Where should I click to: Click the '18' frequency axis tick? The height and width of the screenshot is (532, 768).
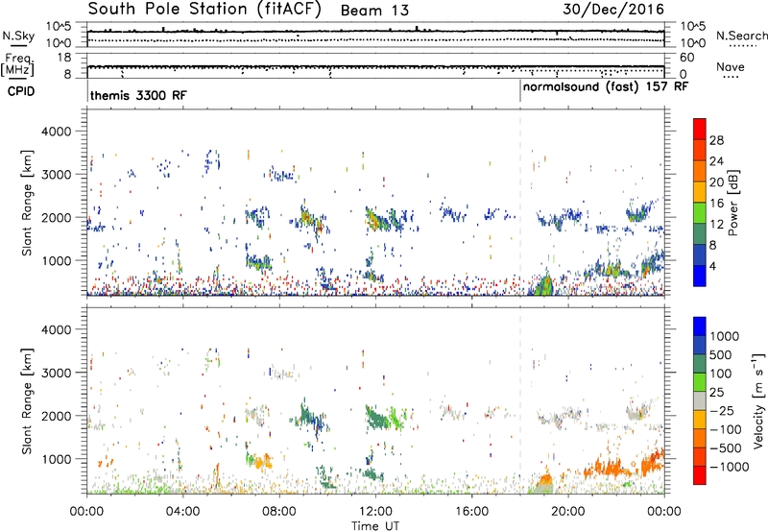click(x=64, y=58)
